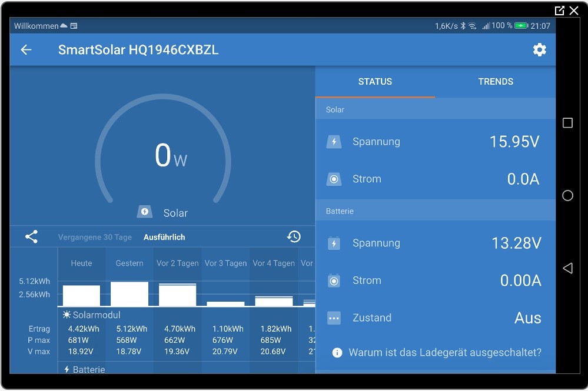Switch to the STATUS tab
Image resolution: width=588 pixels, height=391 pixels.
pos(375,82)
